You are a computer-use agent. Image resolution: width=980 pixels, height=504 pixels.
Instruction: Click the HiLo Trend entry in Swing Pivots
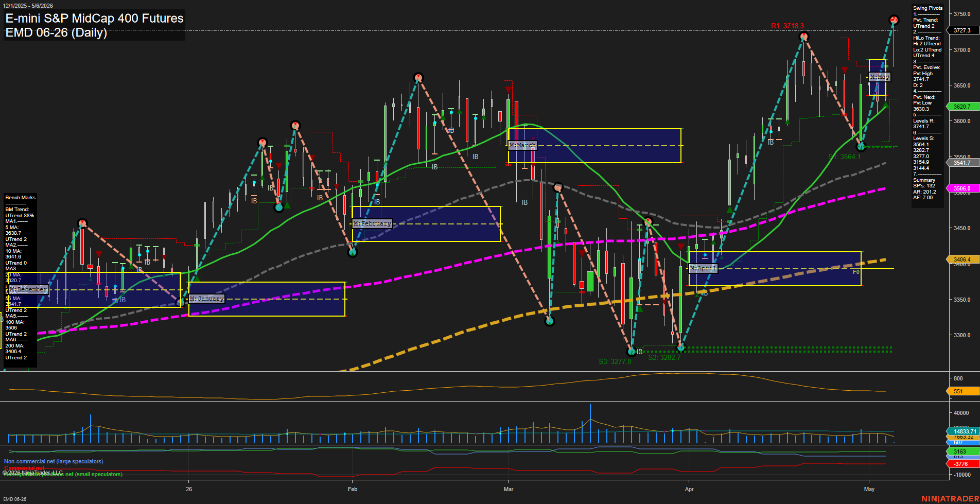tap(926, 38)
